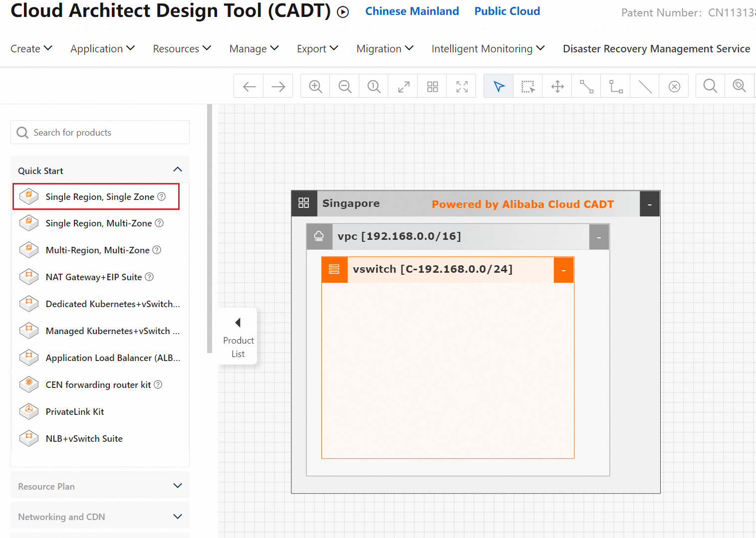Click the diagonal expand arrows icon
Image resolution: width=756 pixels, height=538 pixels.
click(403, 86)
